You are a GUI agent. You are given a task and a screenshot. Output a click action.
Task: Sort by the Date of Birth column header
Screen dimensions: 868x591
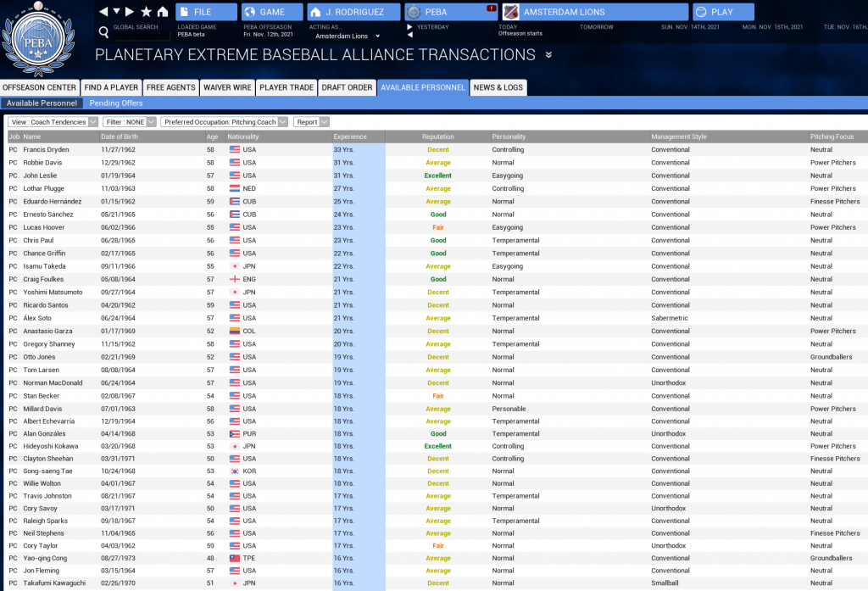tap(152, 137)
